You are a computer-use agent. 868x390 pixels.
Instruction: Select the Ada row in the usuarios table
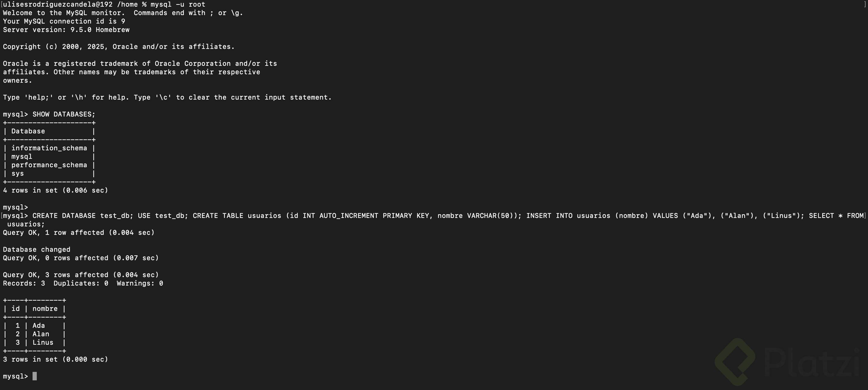point(38,326)
